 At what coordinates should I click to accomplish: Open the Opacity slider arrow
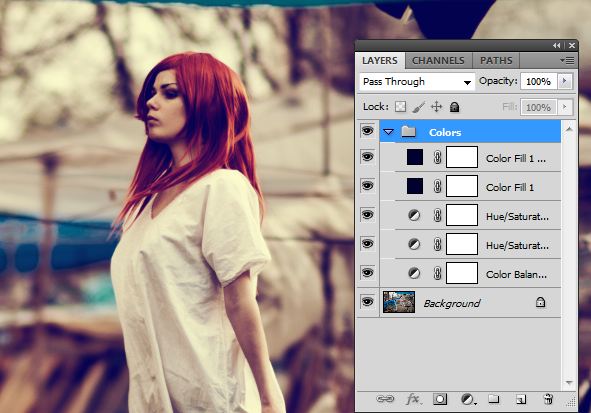pyautogui.click(x=564, y=81)
